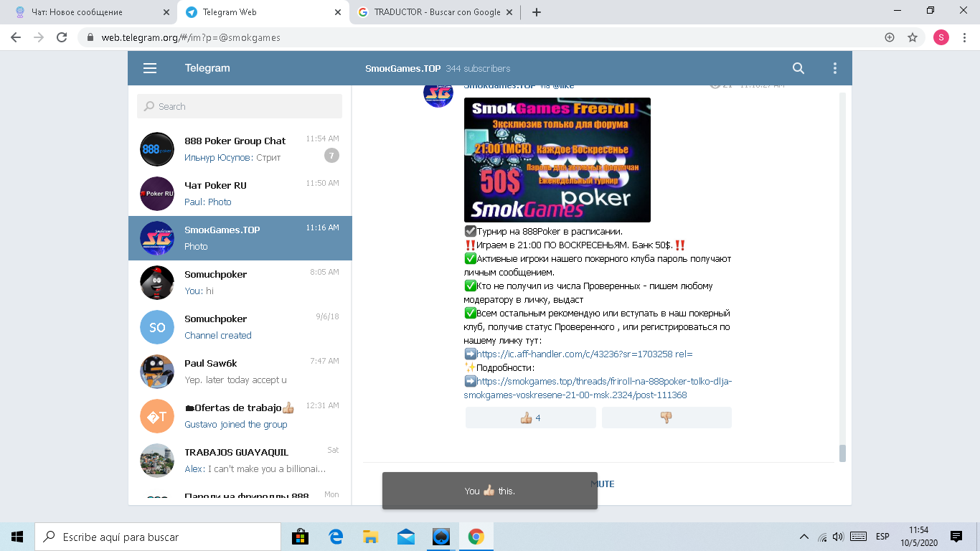
Task: Click the SmokGames.TOP channel title in header
Action: [x=402, y=68]
